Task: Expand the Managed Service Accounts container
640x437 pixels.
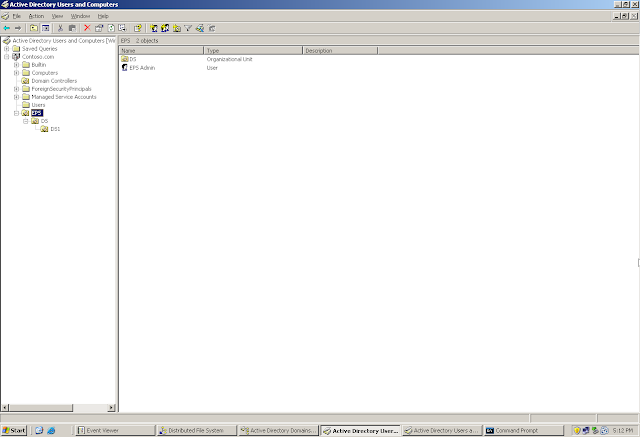Action: pos(16,97)
